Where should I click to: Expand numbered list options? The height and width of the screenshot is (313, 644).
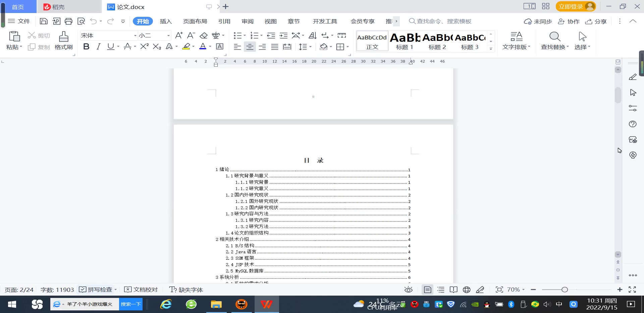coord(262,36)
